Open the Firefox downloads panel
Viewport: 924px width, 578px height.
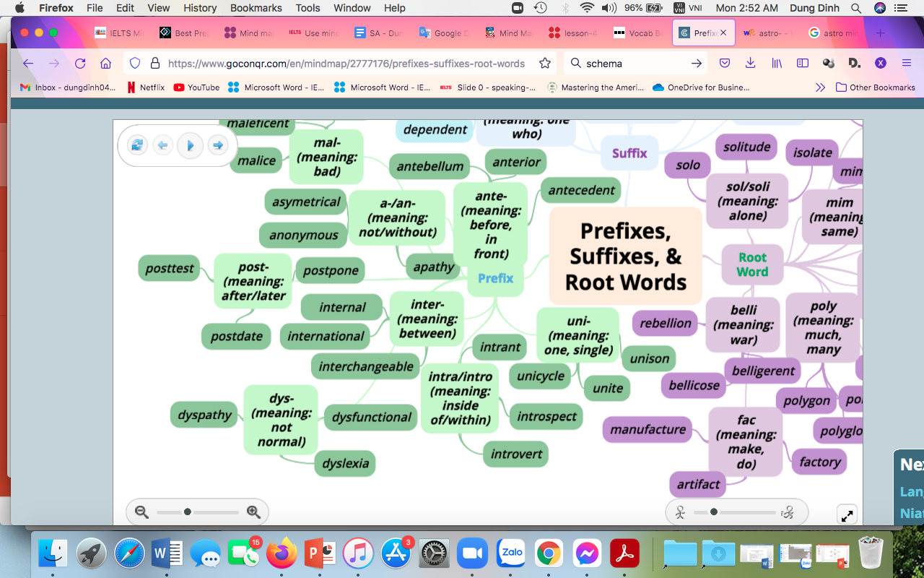750,63
